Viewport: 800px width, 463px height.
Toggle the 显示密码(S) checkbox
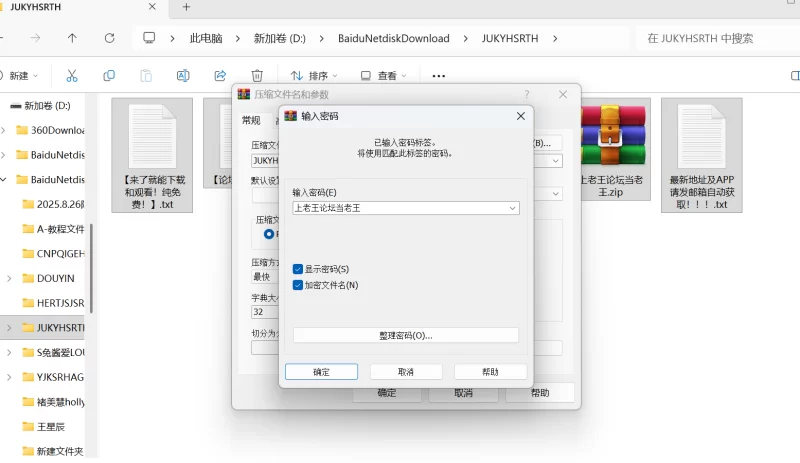click(x=298, y=269)
